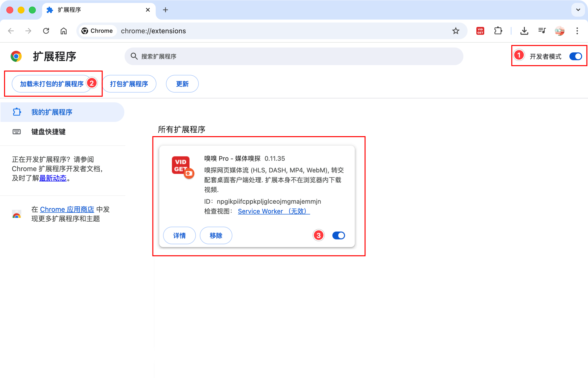Open the media controls icon
The image size is (588, 378).
point(542,31)
